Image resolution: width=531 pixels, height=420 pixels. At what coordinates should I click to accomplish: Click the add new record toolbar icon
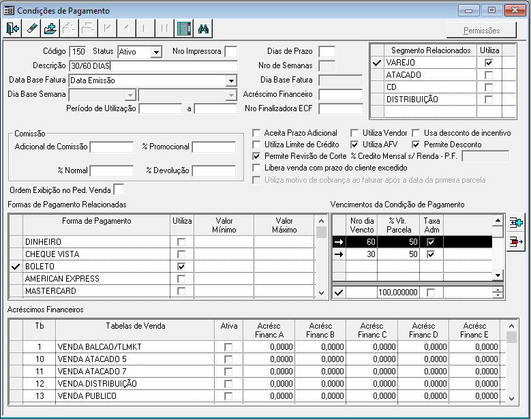coord(50,29)
